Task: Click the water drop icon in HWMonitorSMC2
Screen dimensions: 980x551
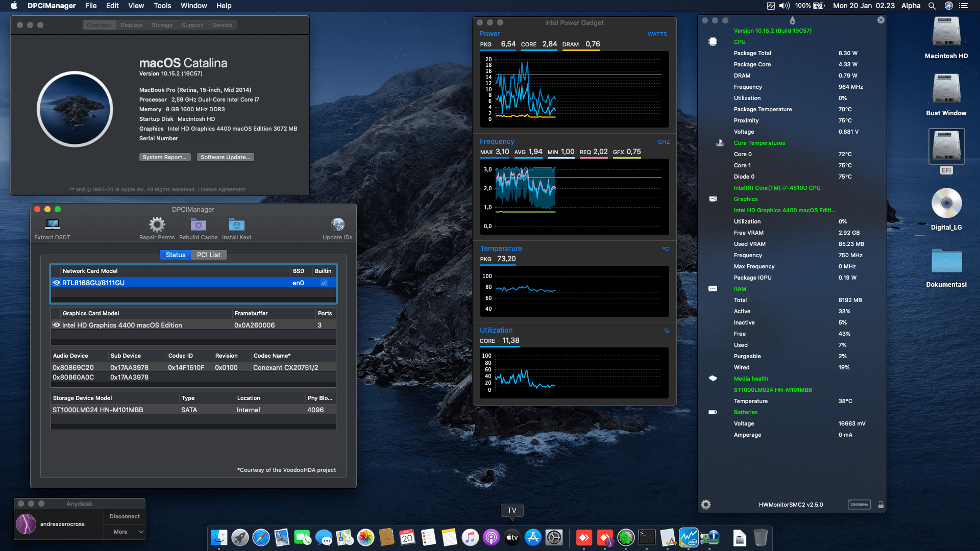Action: click(792, 20)
